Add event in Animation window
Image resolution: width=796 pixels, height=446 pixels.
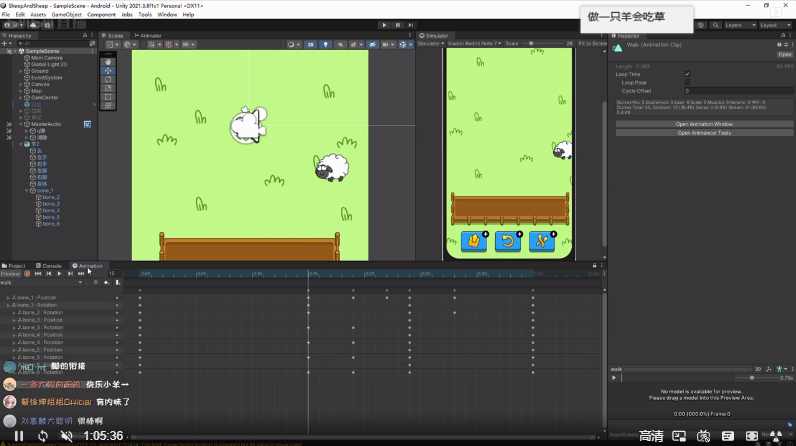pos(117,283)
